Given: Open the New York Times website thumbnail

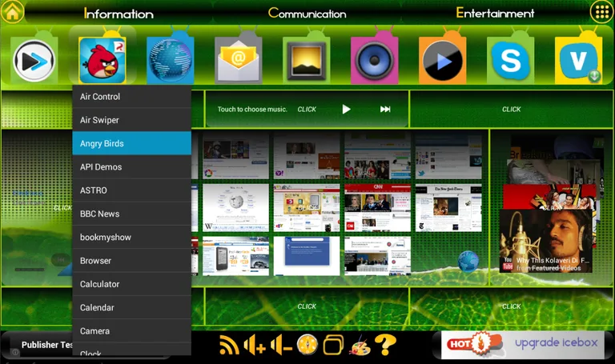Looking at the screenshot, I should pyautogui.click(x=448, y=208).
